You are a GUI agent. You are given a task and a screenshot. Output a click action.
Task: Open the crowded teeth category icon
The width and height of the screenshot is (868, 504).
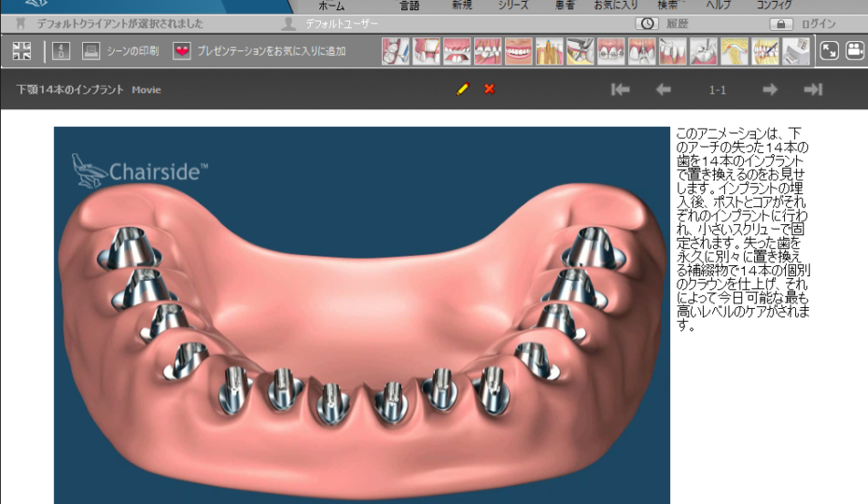488,51
